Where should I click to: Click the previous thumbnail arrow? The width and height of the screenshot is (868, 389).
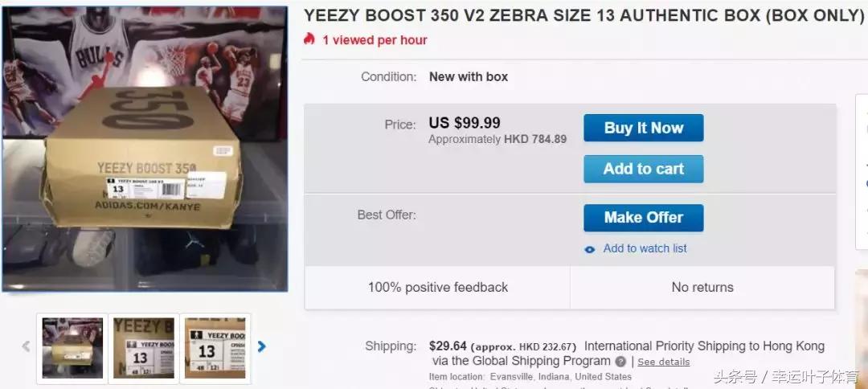26,347
